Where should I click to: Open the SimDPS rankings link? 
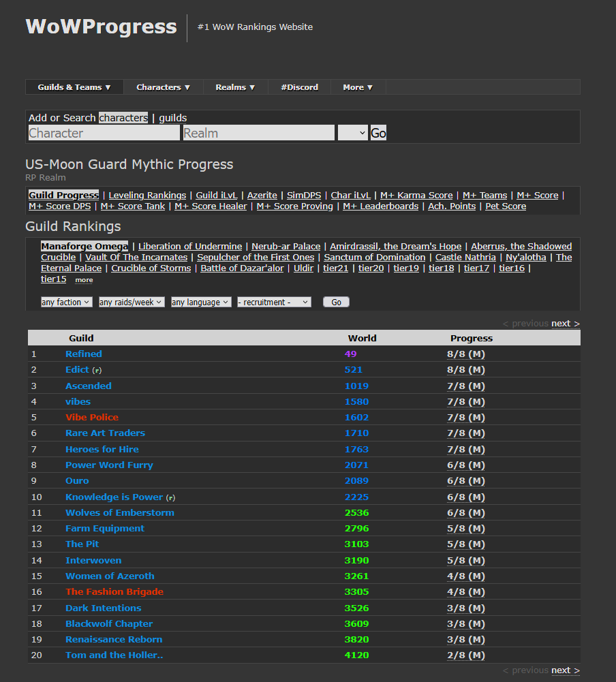(x=304, y=196)
